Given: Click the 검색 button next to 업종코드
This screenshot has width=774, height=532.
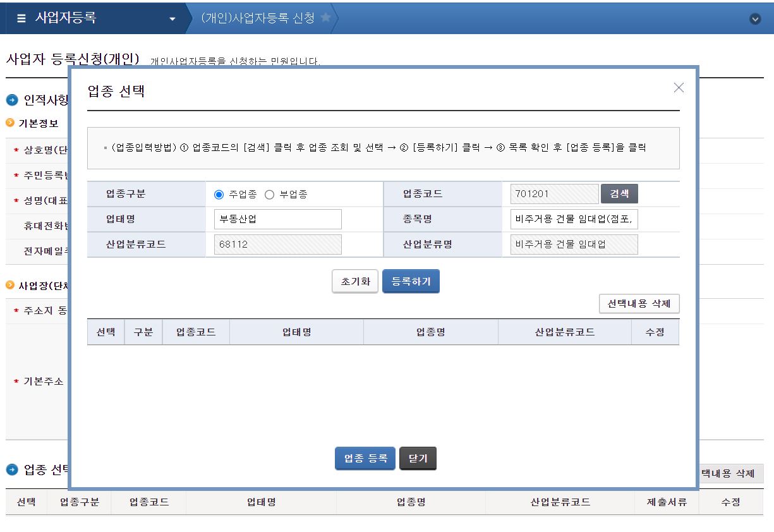Looking at the screenshot, I should point(619,194).
